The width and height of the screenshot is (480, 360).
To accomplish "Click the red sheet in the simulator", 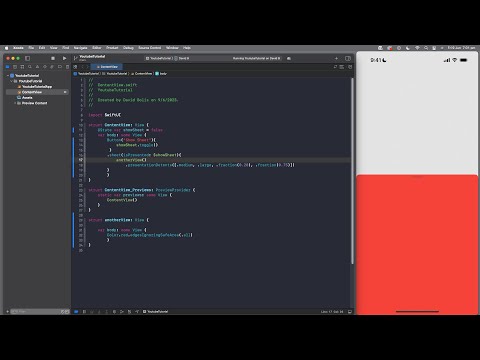I will click(x=417, y=244).
